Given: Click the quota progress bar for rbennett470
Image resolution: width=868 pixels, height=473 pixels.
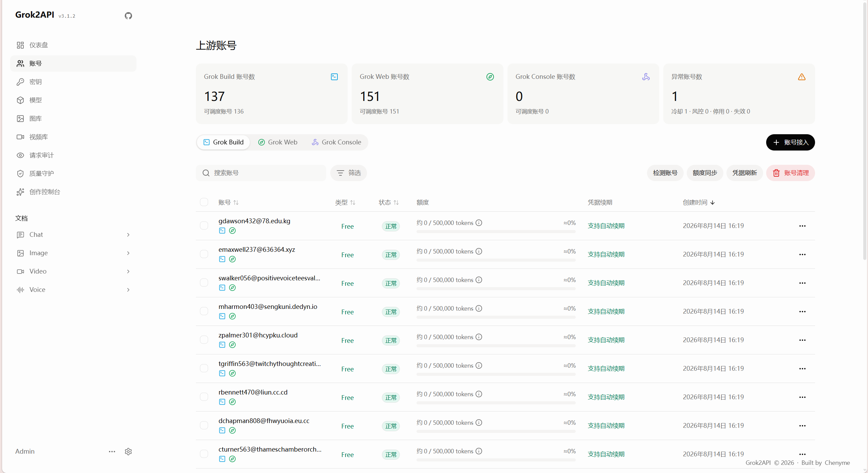Looking at the screenshot, I should click(x=496, y=403).
